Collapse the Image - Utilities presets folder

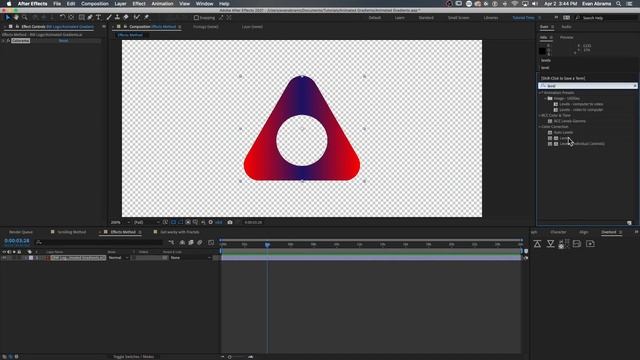tap(546, 98)
